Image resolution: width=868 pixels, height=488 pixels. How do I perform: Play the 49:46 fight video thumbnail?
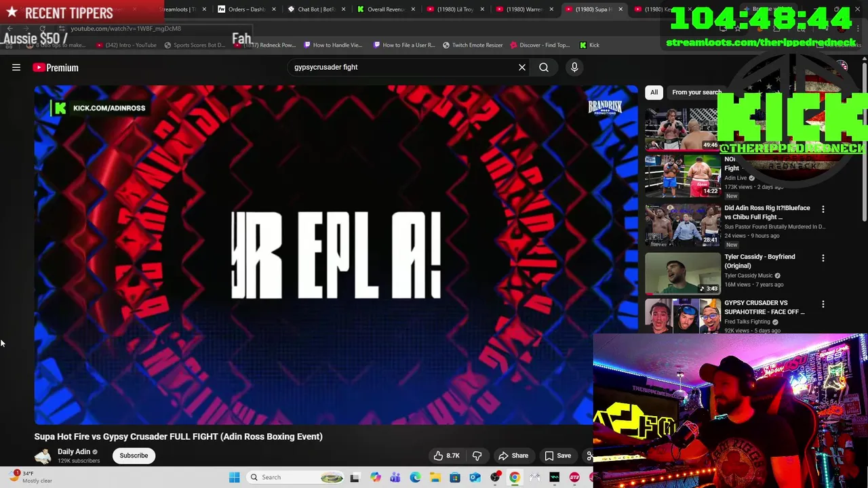(x=682, y=129)
